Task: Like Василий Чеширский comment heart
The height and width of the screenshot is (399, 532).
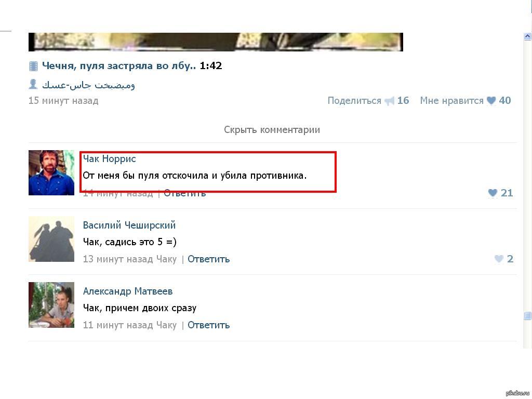Action: click(499, 259)
